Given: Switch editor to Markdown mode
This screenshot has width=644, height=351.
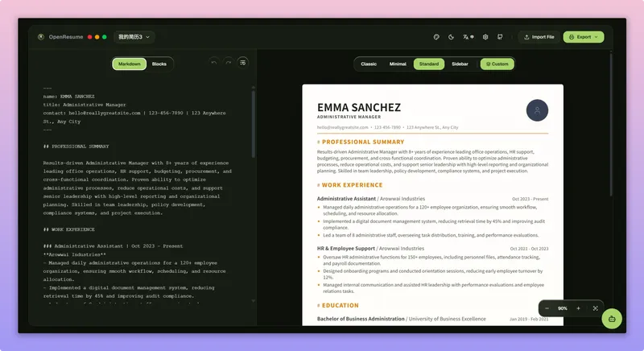Looking at the screenshot, I should point(130,64).
